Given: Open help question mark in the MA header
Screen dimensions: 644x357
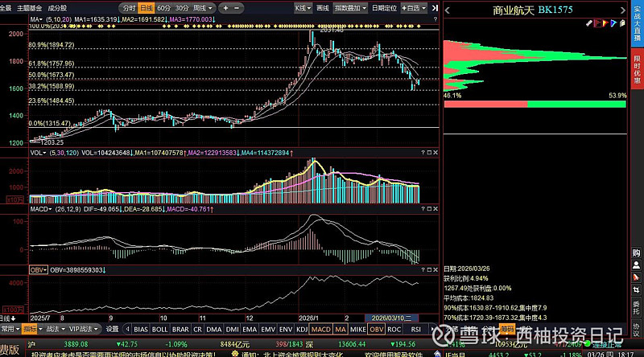Looking at the screenshot, I should [x=435, y=19].
